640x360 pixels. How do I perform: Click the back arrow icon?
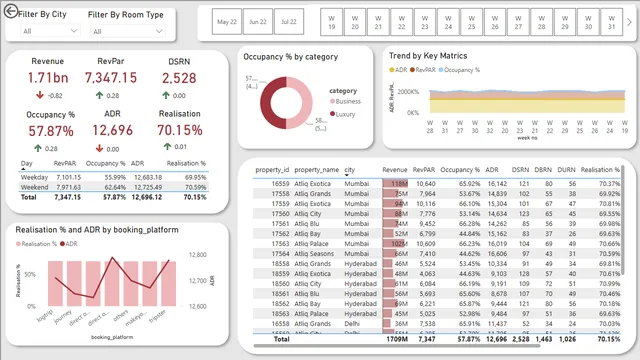point(11,11)
